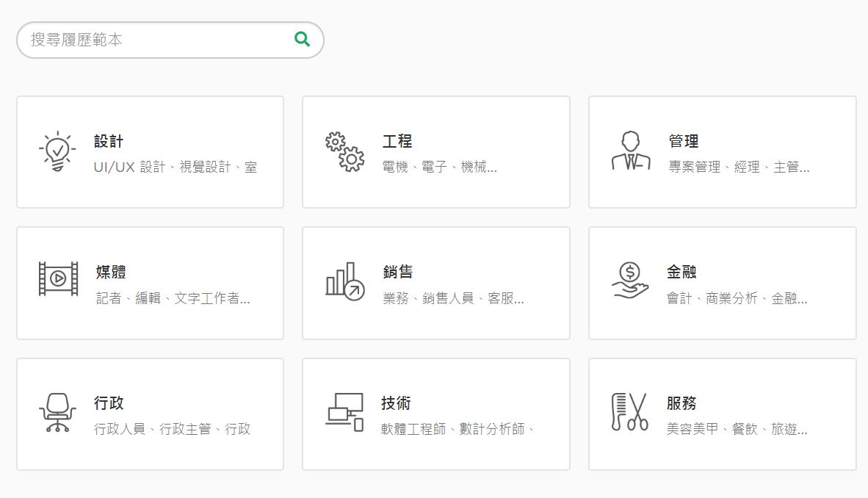Click the text 行政人員、行政主管、行政

[172, 429]
